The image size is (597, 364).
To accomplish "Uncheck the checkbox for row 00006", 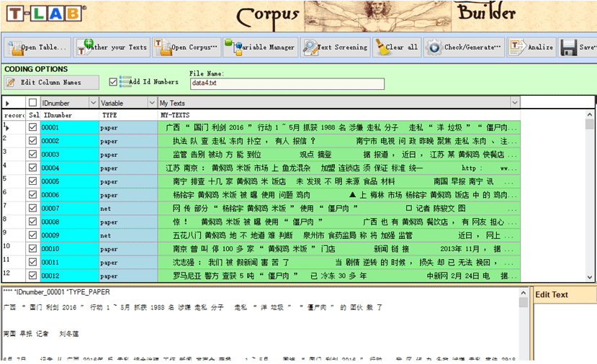I will tap(32, 195).
